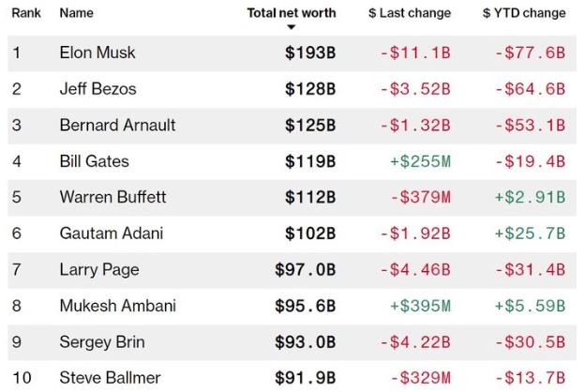The width and height of the screenshot is (585, 392).
Task: Click the $ YTD change column header
Action: [x=524, y=13]
